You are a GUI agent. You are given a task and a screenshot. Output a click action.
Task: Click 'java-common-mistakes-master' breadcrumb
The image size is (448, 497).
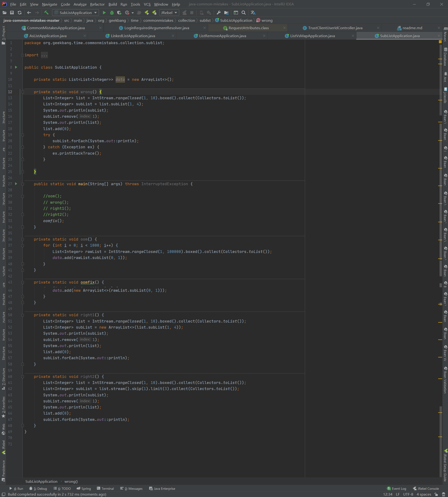31,20
